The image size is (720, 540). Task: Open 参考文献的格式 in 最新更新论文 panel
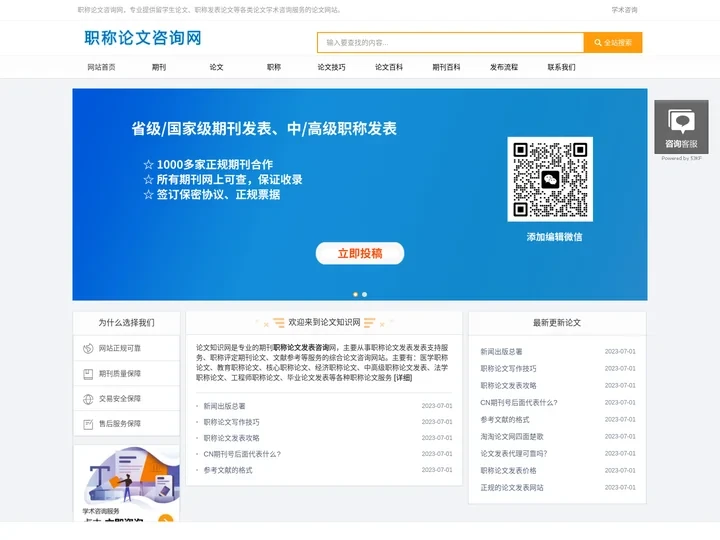coord(505,420)
